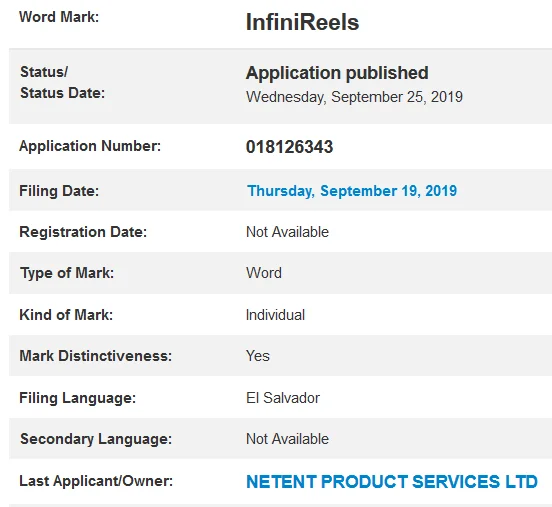Click the Last Applicant/Owner label
This screenshot has width=552, height=507.
tap(96, 481)
